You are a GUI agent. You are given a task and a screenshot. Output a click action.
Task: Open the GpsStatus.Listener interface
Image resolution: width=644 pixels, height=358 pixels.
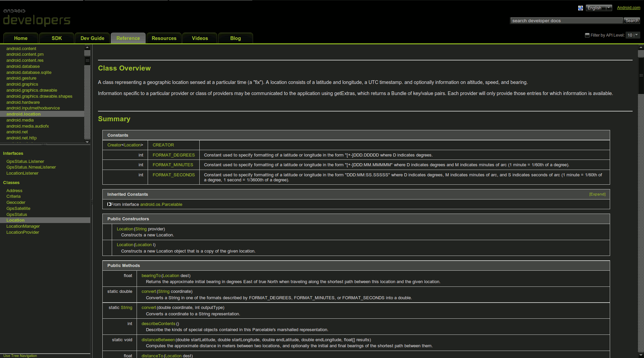coord(25,162)
